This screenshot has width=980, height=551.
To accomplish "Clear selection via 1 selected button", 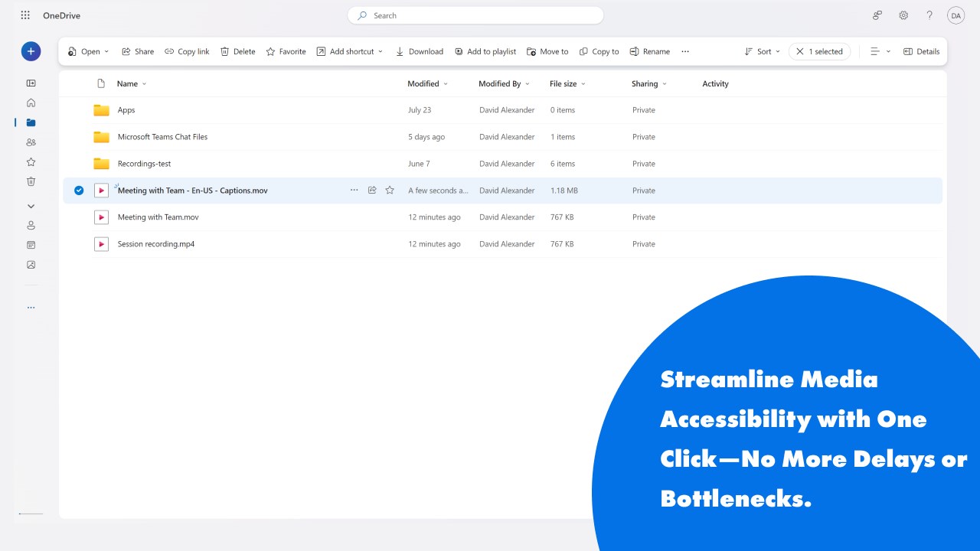I will pyautogui.click(x=819, y=51).
